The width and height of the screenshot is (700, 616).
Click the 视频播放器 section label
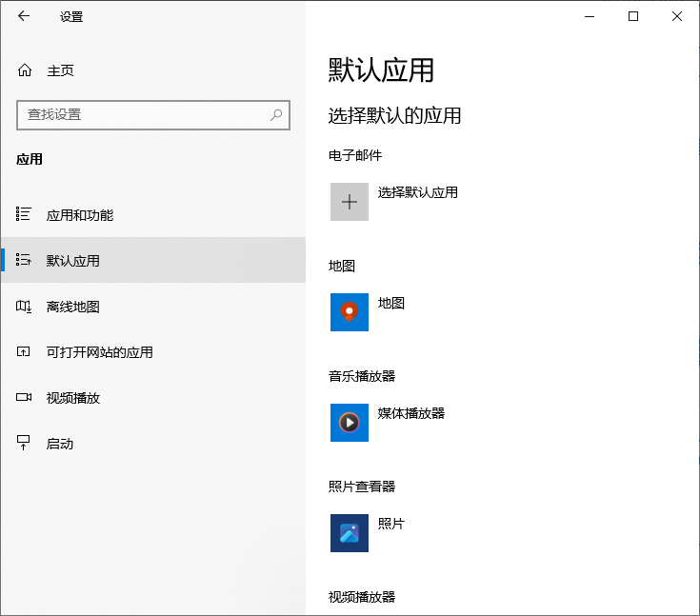pyautogui.click(x=362, y=597)
